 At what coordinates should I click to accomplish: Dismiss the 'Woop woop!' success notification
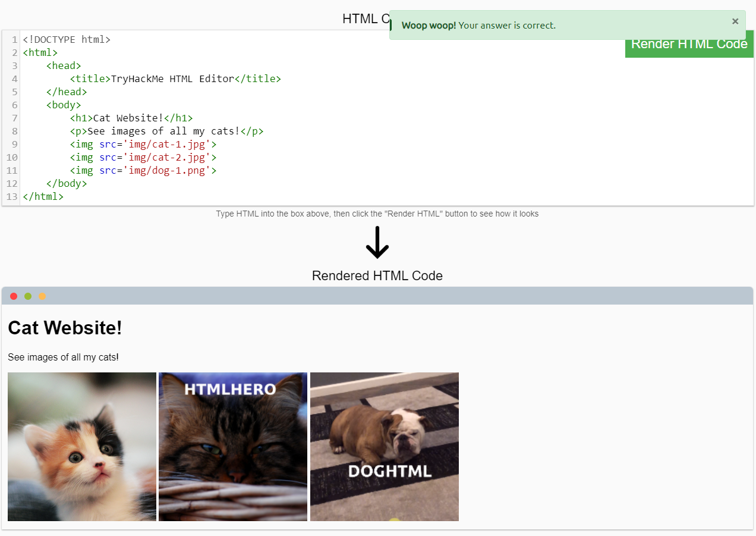click(735, 21)
